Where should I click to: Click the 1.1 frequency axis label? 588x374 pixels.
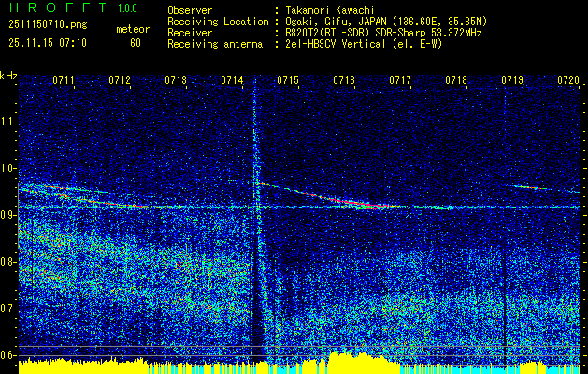pyautogui.click(x=7, y=122)
